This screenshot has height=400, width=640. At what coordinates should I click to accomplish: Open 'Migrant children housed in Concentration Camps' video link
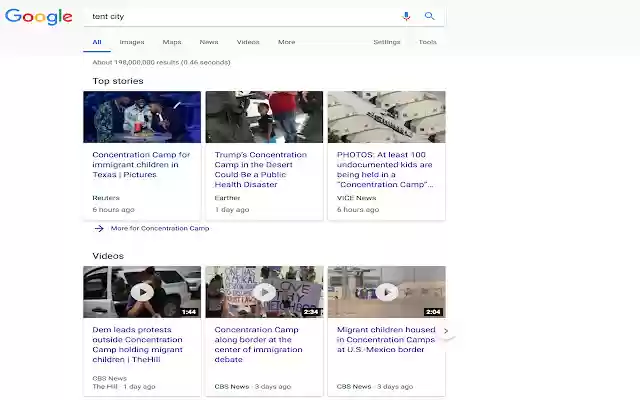[x=386, y=340]
